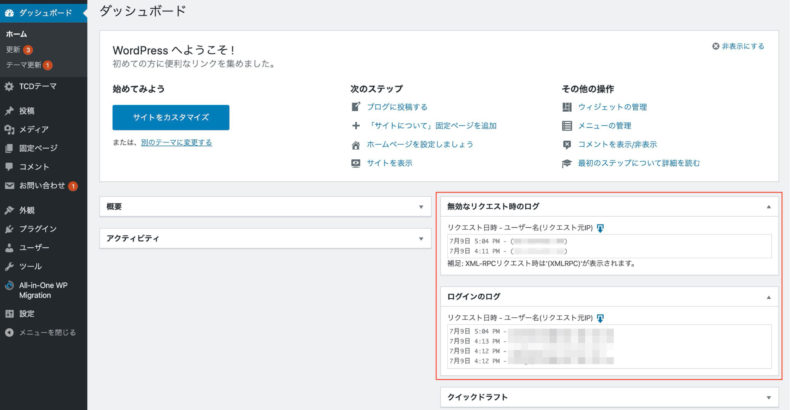Click the サイトを表示 link
The image size is (790, 410).
pyautogui.click(x=389, y=163)
